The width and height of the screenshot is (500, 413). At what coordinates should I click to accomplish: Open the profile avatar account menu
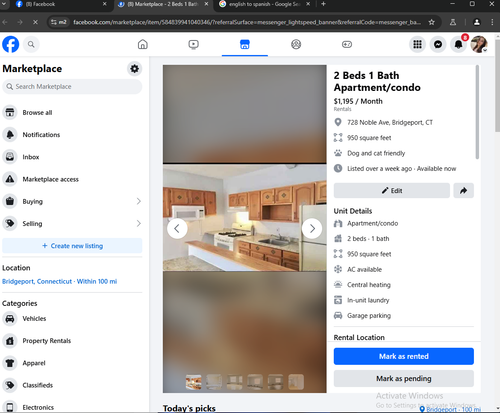(x=479, y=44)
